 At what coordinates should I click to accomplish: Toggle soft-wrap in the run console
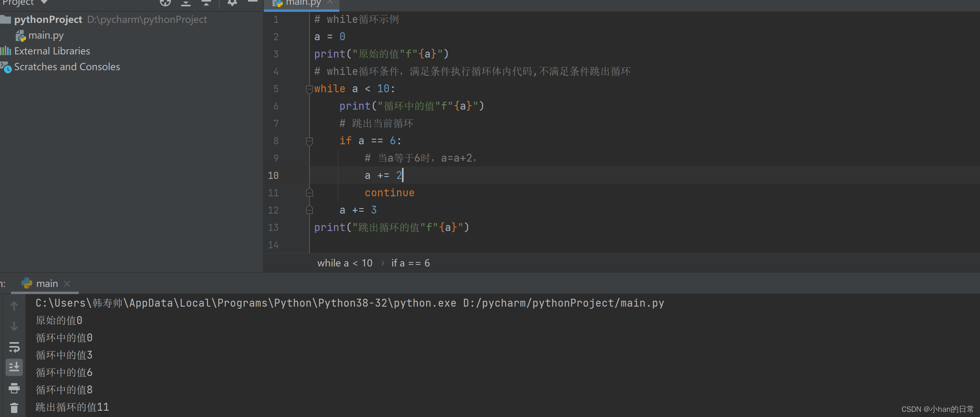pyautogui.click(x=14, y=347)
